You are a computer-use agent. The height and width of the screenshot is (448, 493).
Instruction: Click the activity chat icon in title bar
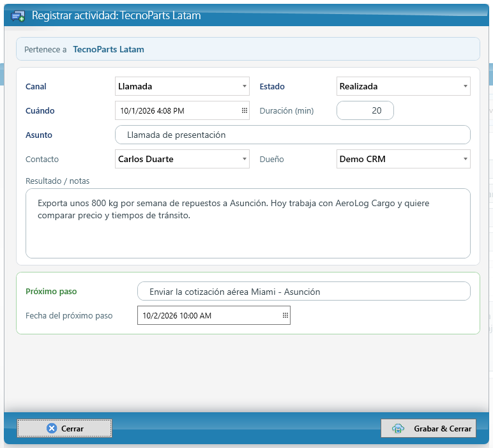(18, 16)
